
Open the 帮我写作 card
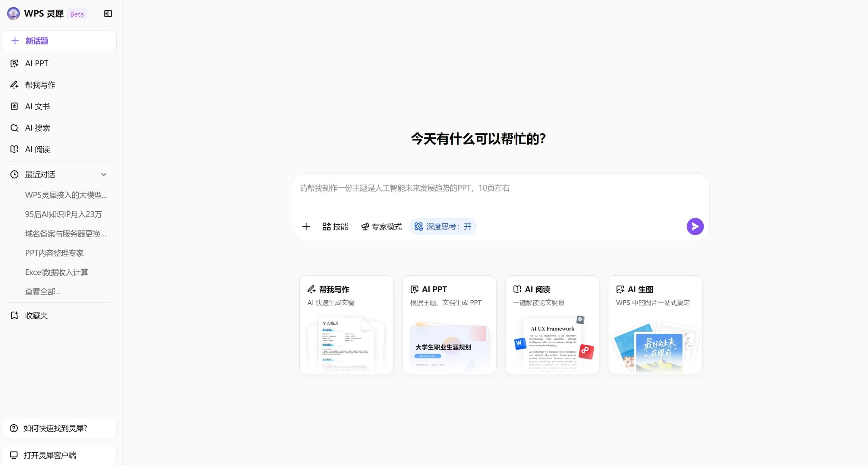(347, 324)
